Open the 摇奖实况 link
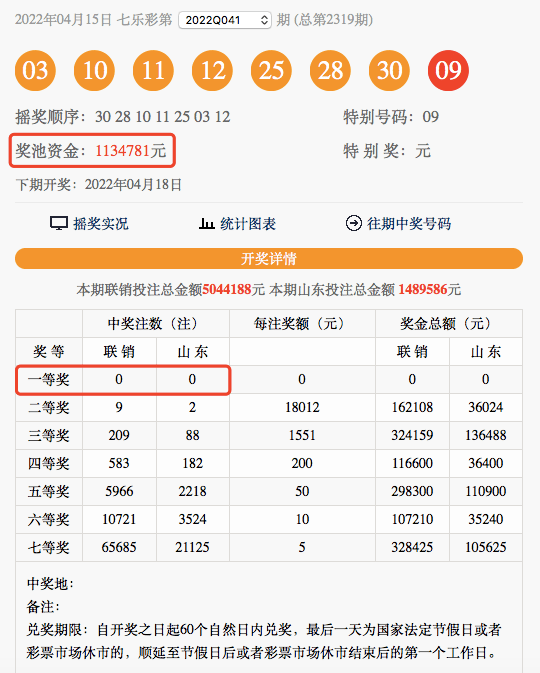Screen dimensions: 540x673 tap(101, 224)
